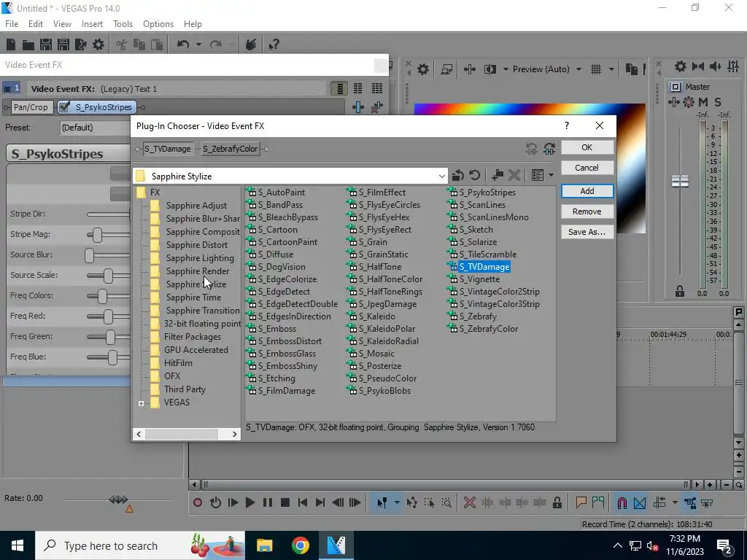Screen dimensions: 747x560
Task: Open the Edit menu
Action: (x=36, y=24)
